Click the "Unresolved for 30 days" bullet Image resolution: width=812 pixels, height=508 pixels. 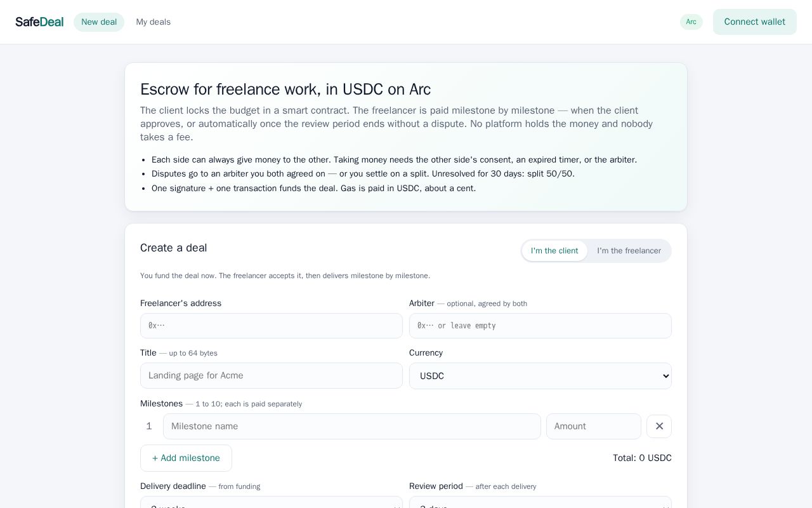[363, 174]
